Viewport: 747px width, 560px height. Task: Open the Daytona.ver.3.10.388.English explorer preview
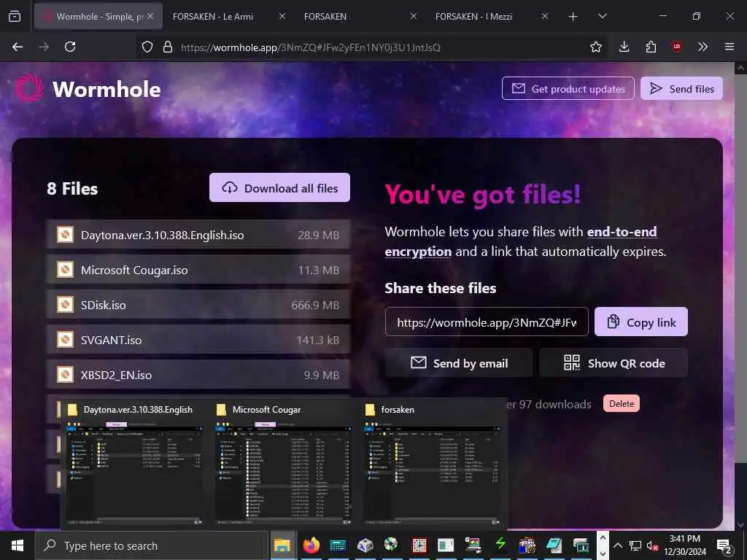[134, 464]
